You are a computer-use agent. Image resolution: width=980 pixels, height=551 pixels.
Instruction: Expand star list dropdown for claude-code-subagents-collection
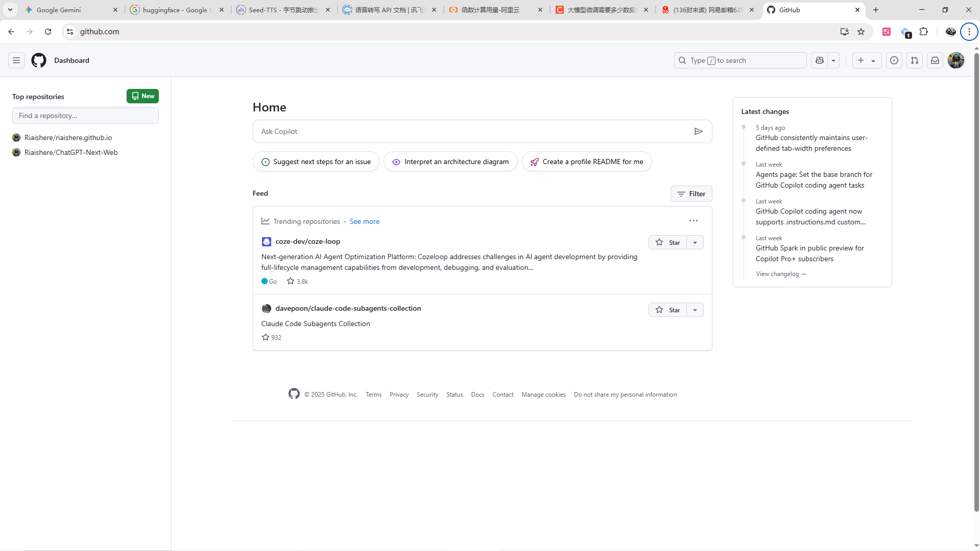695,310
